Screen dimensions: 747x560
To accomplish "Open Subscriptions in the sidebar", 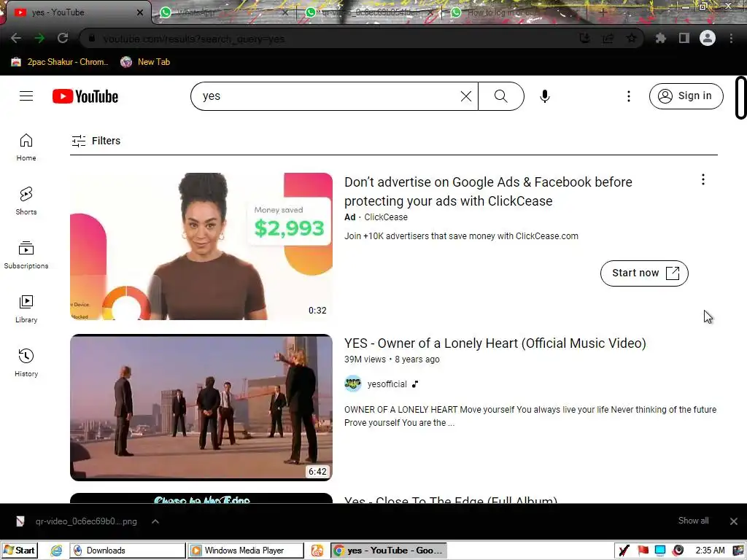I will point(26,254).
